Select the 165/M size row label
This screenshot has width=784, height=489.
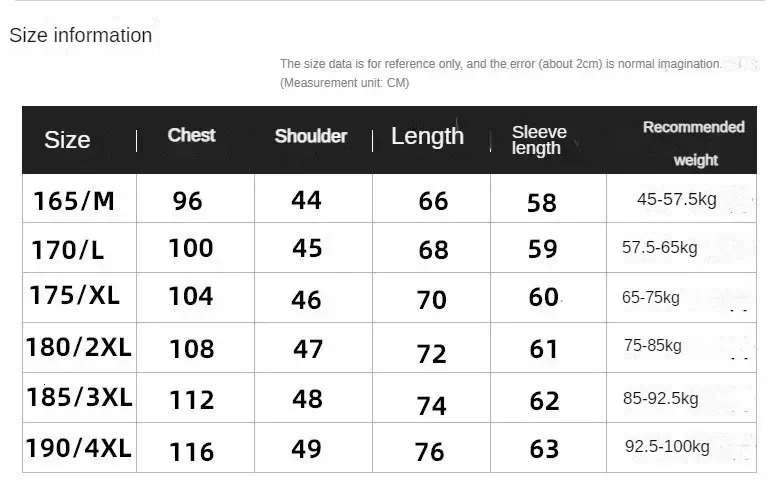tap(74, 201)
